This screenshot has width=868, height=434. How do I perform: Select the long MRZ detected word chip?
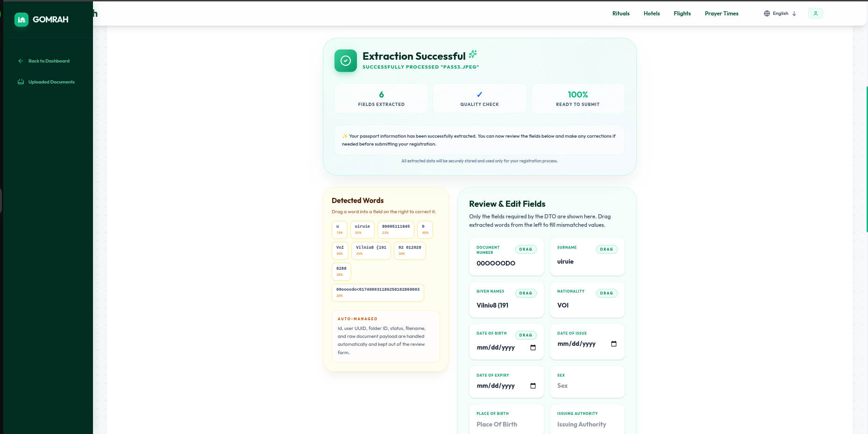378,293
